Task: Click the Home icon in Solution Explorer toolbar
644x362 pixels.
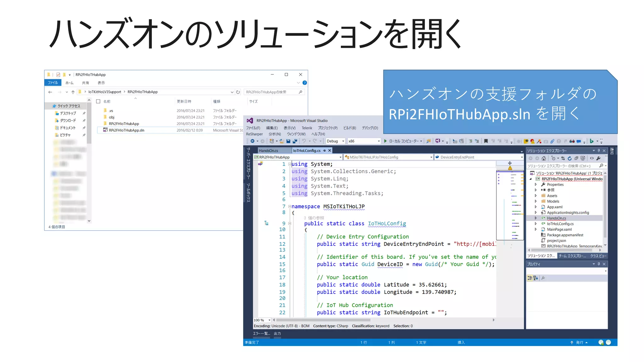Action: tap(544, 158)
